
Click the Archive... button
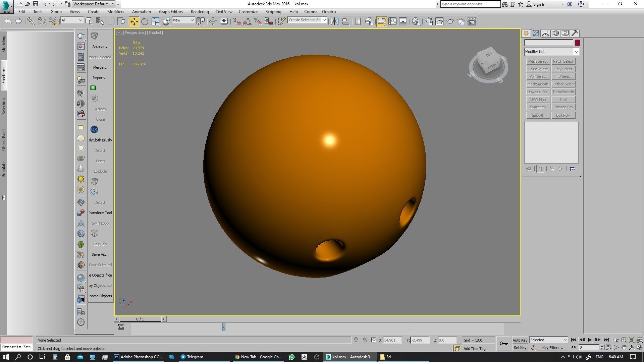coord(100,47)
